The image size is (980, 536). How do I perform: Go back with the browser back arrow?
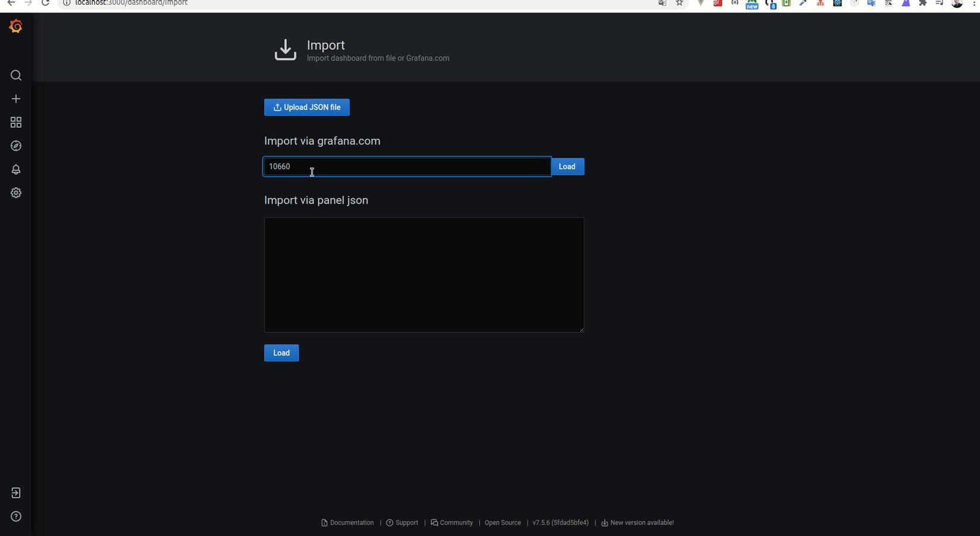coord(11,3)
